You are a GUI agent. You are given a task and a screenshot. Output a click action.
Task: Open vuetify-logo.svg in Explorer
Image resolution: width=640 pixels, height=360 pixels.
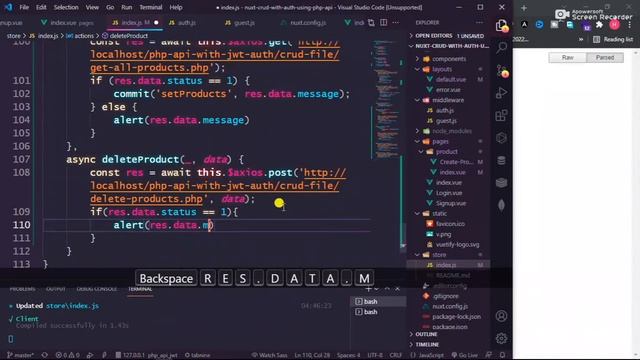[457, 244]
